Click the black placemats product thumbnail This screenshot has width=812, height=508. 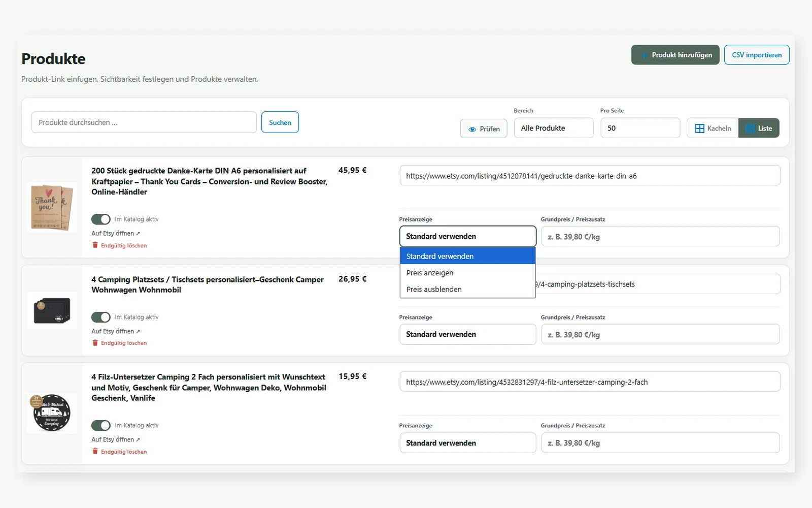[x=52, y=310]
